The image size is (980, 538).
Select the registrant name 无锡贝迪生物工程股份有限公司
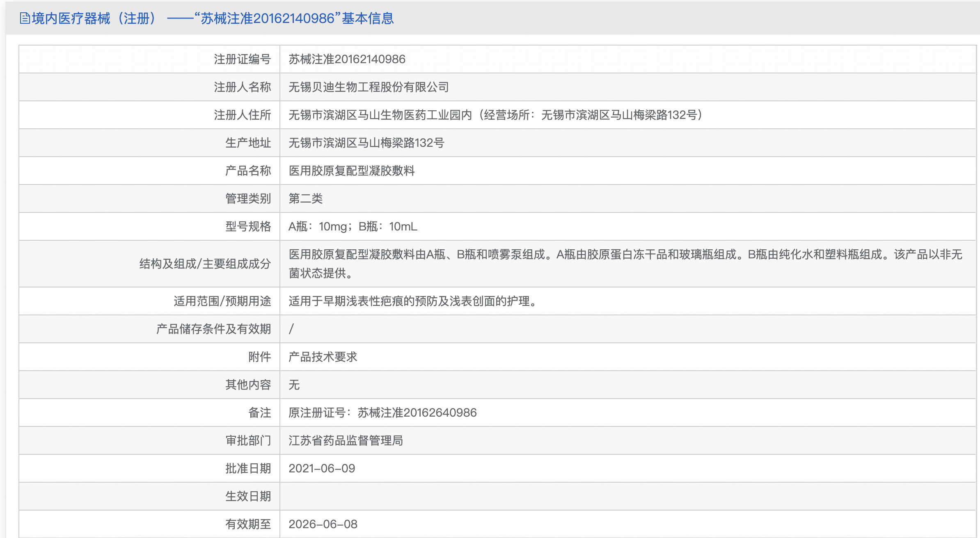coord(368,87)
